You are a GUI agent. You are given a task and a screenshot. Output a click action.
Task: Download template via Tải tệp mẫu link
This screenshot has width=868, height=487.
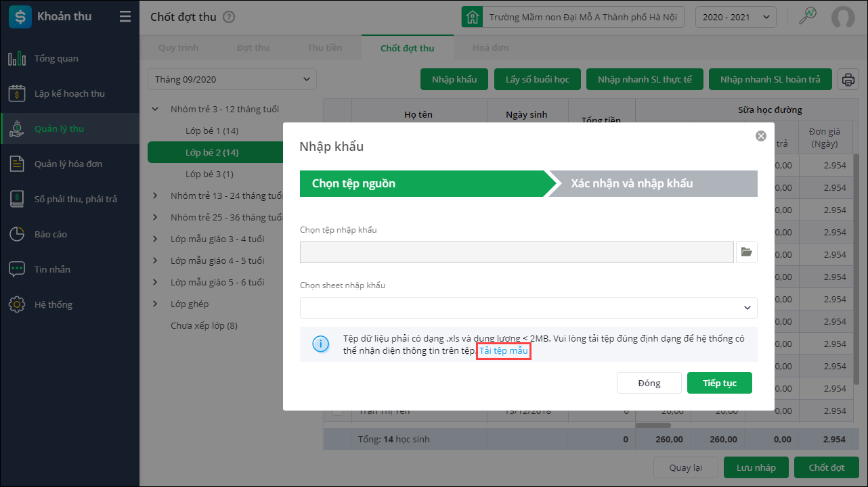pyautogui.click(x=504, y=351)
